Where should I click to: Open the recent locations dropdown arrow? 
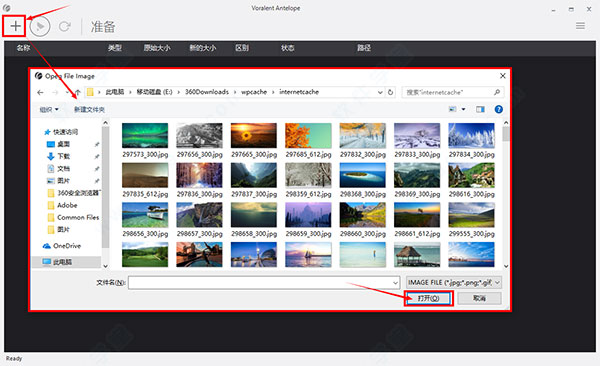pos(67,92)
